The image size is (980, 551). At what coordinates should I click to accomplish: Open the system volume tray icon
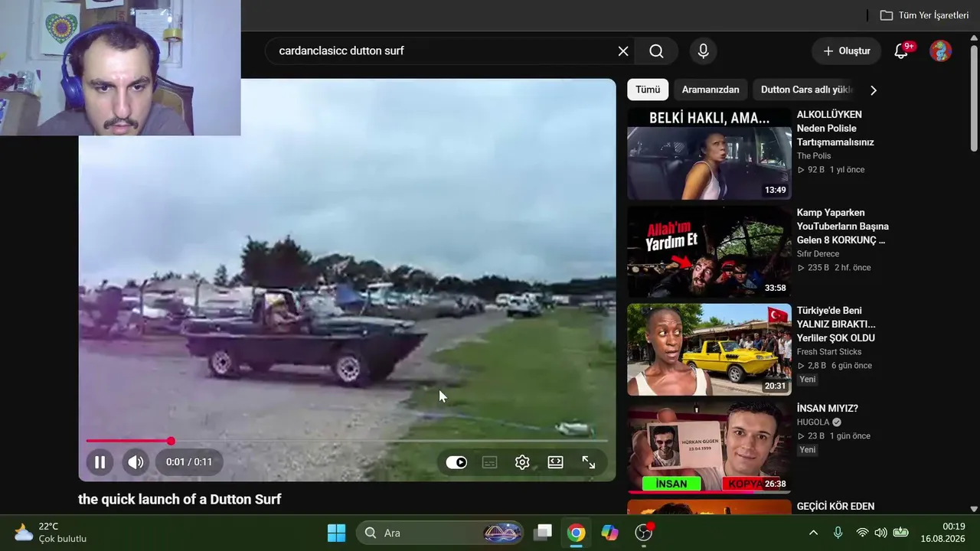[x=880, y=533]
